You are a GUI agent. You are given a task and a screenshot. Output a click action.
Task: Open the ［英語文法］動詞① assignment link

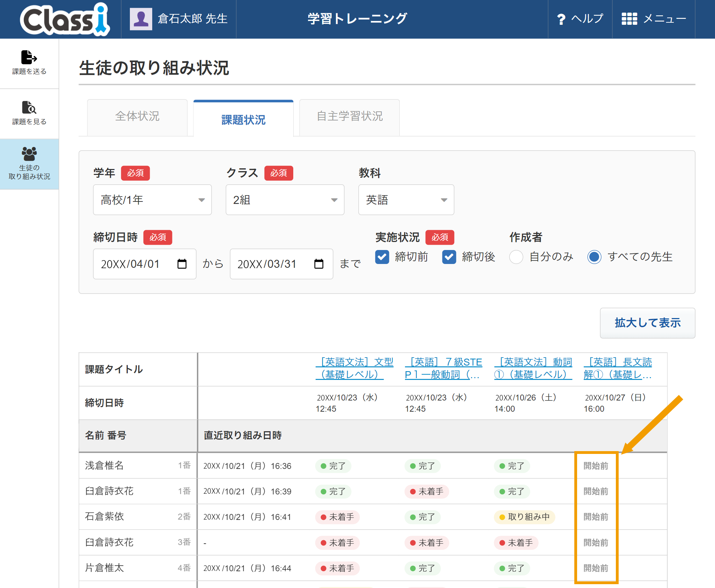533,368
